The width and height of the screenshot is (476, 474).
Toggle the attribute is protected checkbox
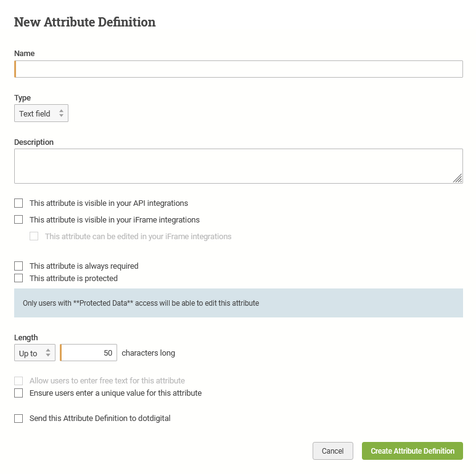pyautogui.click(x=18, y=278)
